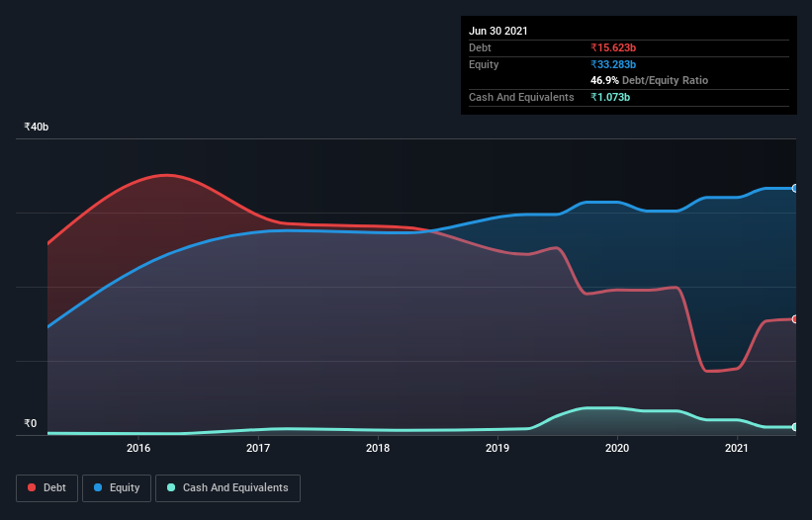Click the ₹40b y-axis label
This screenshot has height=520, width=812.
(37, 127)
